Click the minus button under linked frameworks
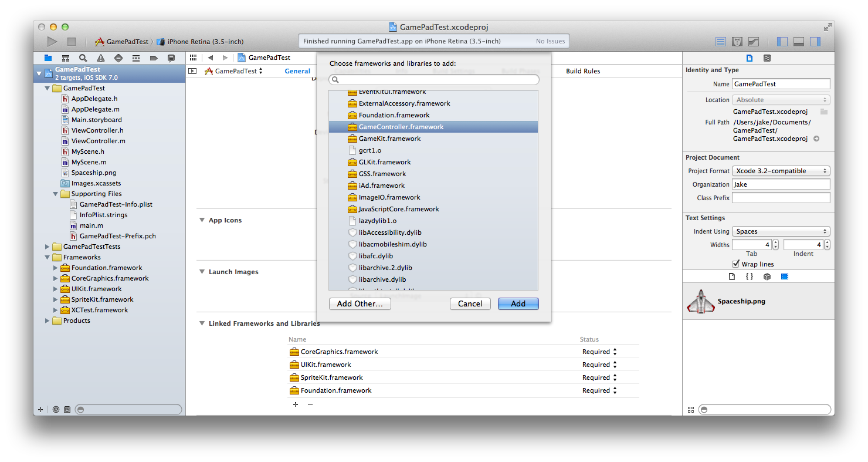Image resolution: width=868 pixels, height=462 pixels. tap(310, 404)
